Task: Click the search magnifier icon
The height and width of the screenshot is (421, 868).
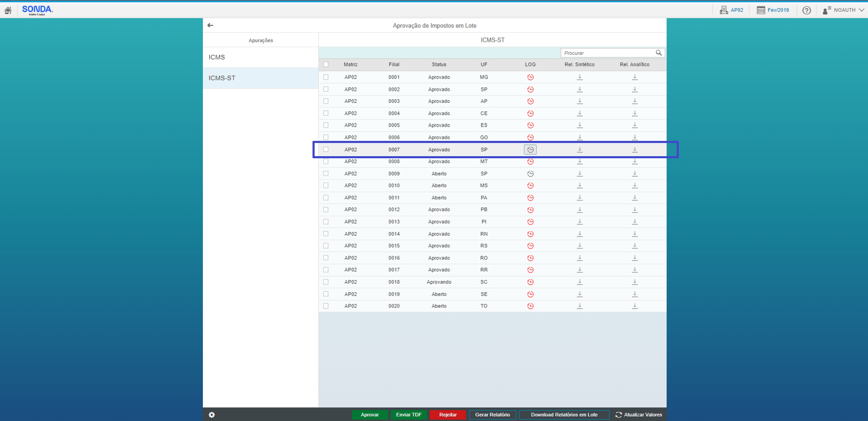Action: (659, 53)
